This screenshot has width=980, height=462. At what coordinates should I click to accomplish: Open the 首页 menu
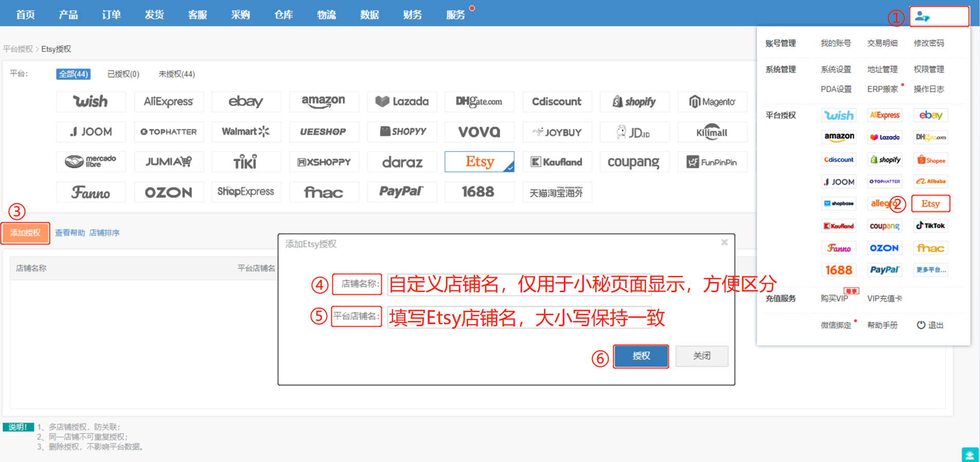(26, 15)
